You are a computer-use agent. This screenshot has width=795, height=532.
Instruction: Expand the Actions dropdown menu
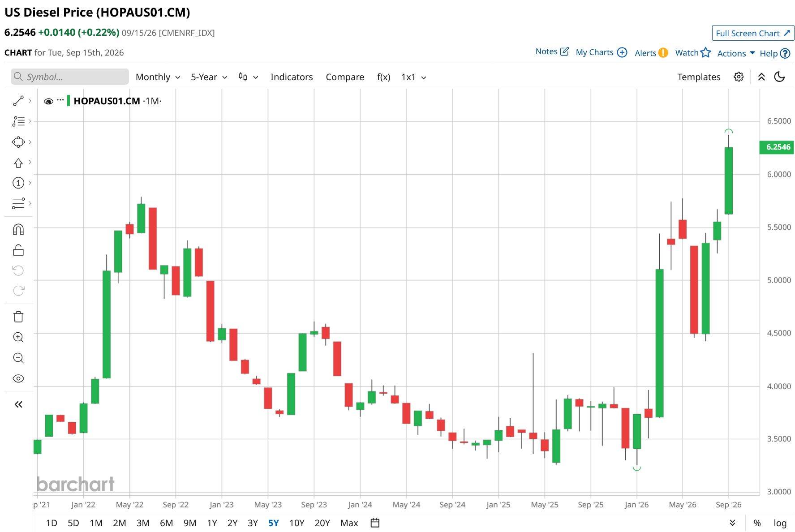736,53
